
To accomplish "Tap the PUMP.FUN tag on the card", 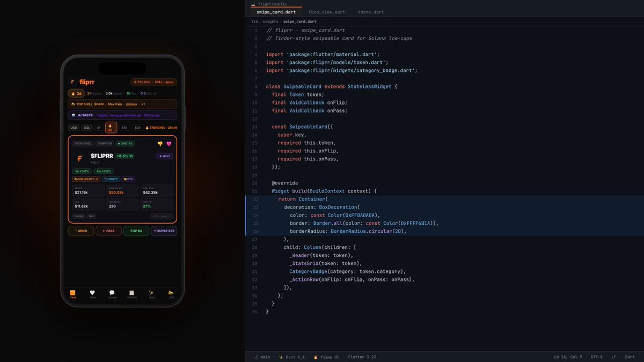I will coord(104,144).
